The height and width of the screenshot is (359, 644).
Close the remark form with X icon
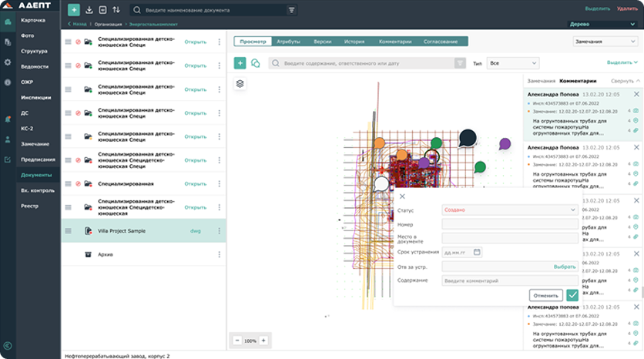click(x=402, y=196)
